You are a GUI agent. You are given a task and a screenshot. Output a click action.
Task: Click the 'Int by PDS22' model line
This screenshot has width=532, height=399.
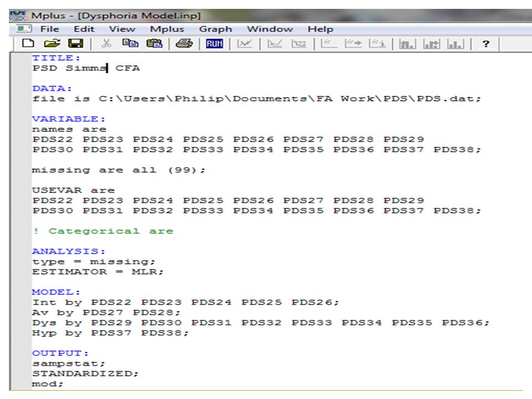coord(186,303)
